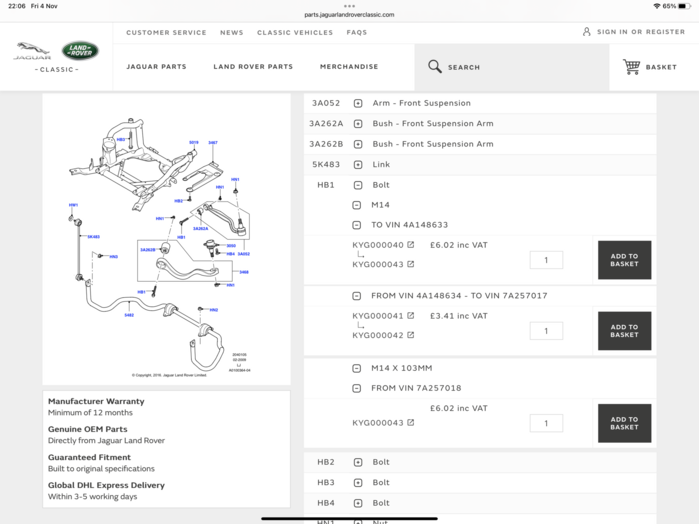Viewport: 699px width, 524px height.
Task: Click the user account icon
Action: tap(587, 32)
